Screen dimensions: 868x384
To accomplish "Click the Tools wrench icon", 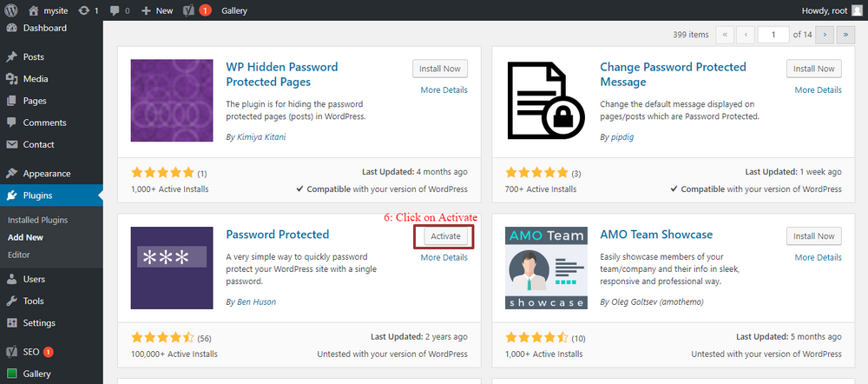I will (11, 301).
